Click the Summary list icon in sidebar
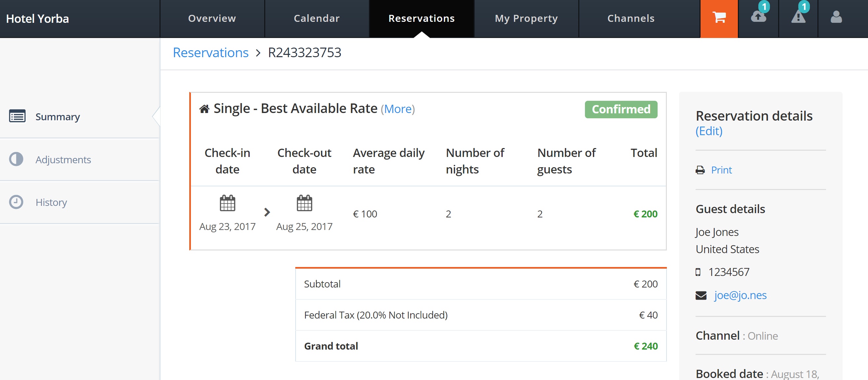868x380 pixels. pyautogui.click(x=17, y=116)
